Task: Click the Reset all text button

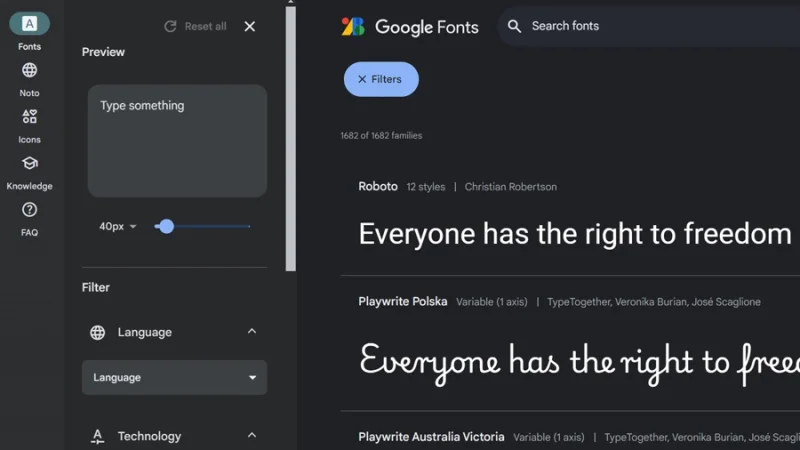Action: point(206,27)
